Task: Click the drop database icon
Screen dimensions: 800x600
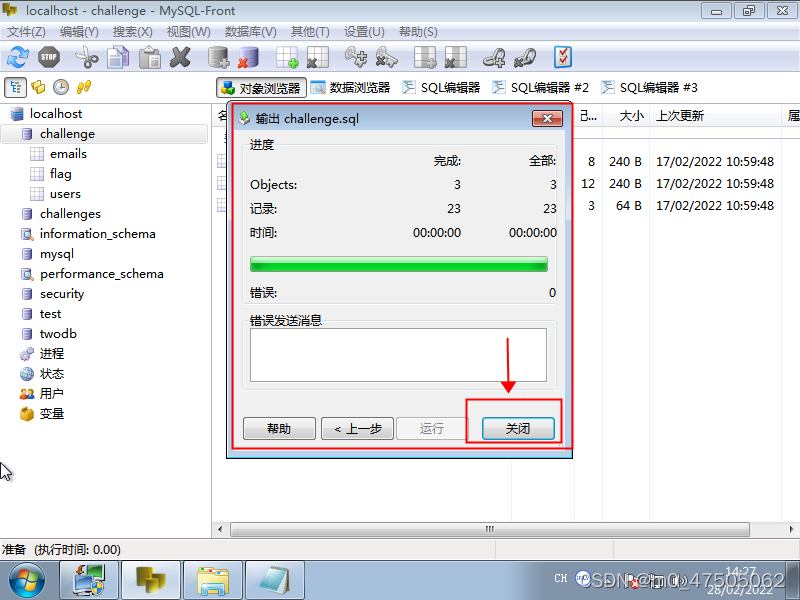Action: 248,57
